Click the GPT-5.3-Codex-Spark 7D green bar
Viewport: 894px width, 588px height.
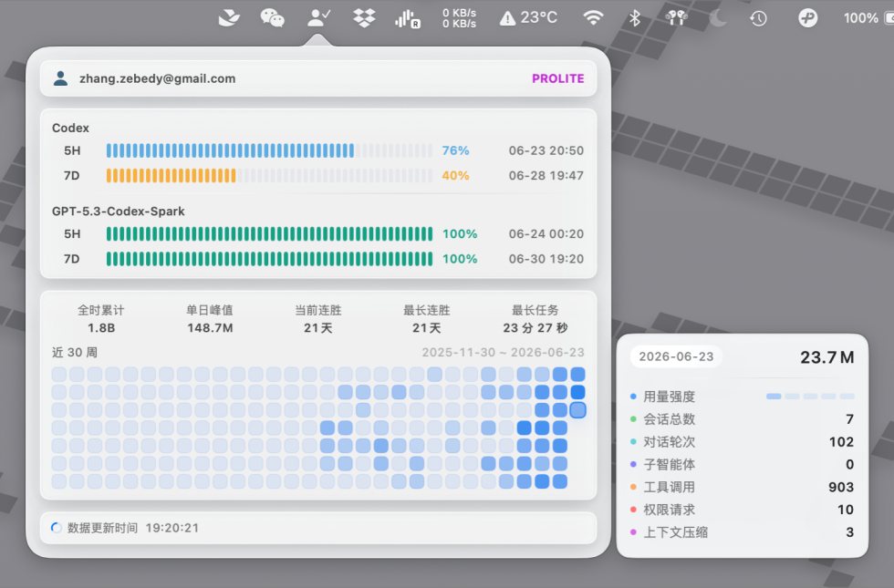(x=269, y=259)
